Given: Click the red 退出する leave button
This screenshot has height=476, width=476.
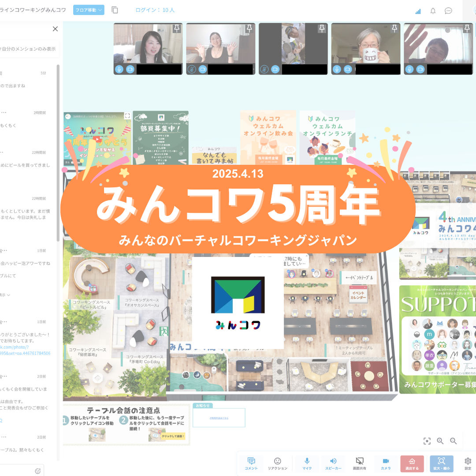Looking at the screenshot, I should coord(412,464).
